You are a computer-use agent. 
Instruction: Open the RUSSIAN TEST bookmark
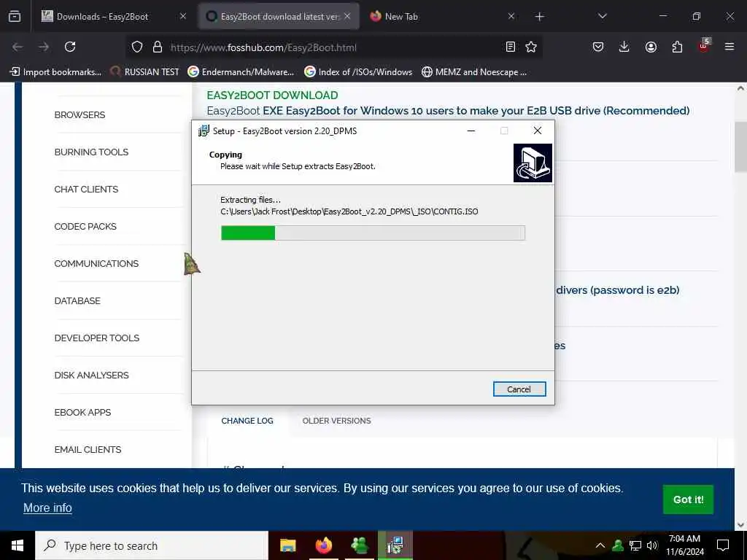pos(144,72)
